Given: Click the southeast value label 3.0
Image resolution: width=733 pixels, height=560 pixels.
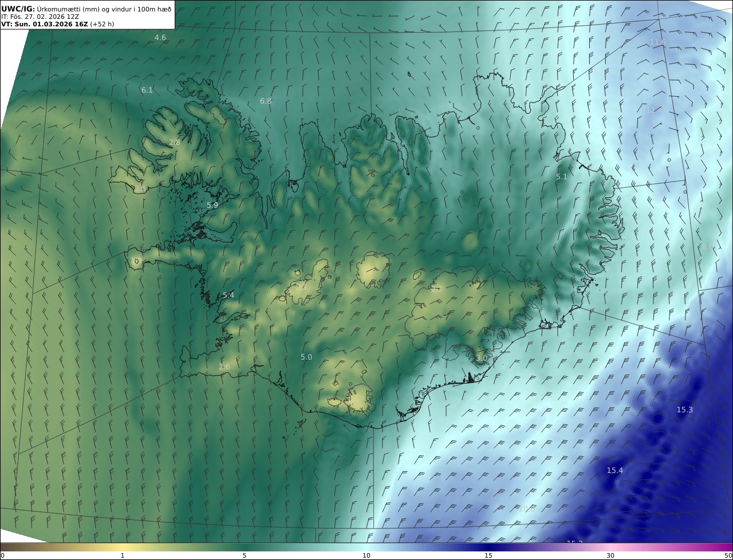Looking at the screenshot, I should (482, 358).
